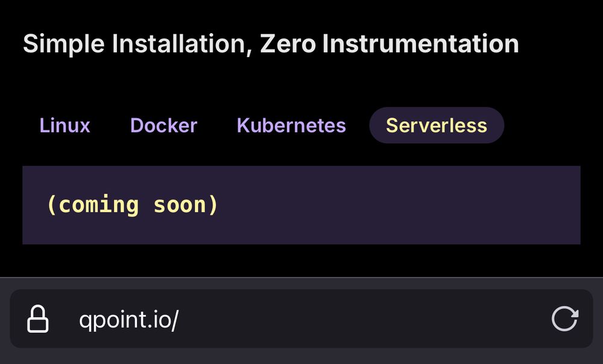
Task: Click blank space between Docker and Kubernetes tabs
Action: pyautogui.click(x=217, y=125)
